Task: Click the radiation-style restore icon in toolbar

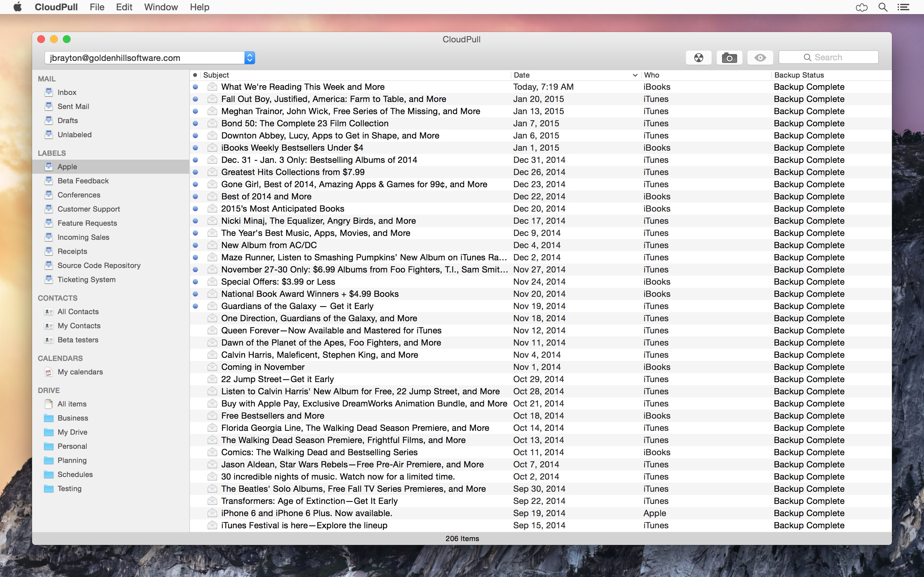Action: click(698, 58)
